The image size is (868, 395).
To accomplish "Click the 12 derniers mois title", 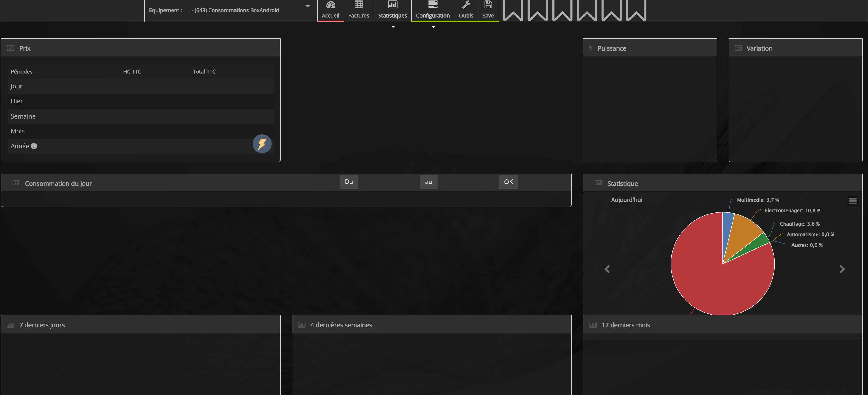I will coord(626,325).
